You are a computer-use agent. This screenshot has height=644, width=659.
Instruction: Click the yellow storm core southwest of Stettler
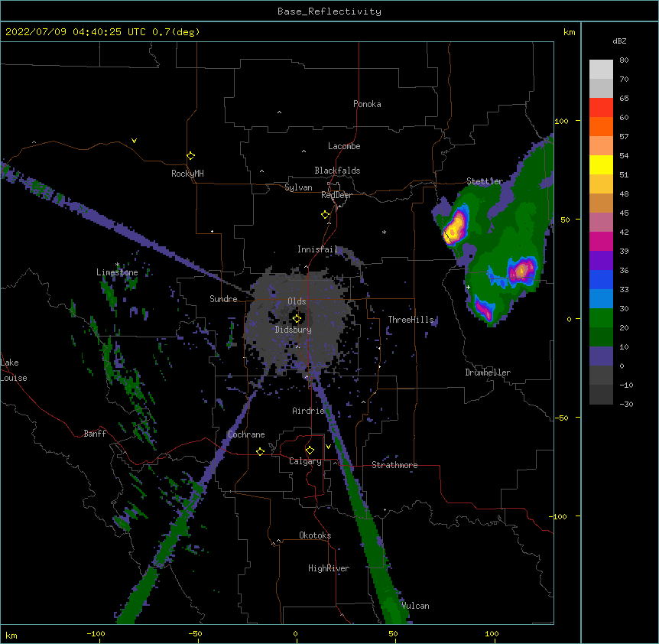(x=453, y=231)
